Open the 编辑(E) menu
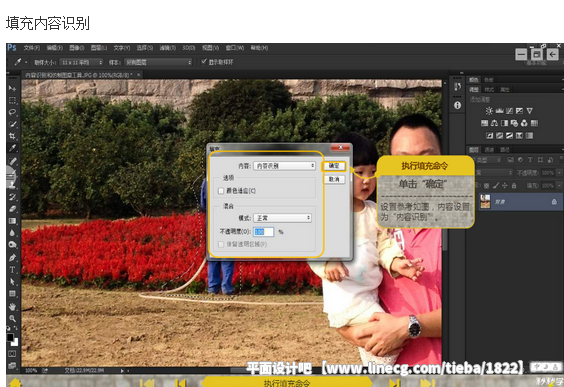Viewport: 564px width, 387px height. click(x=55, y=48)
